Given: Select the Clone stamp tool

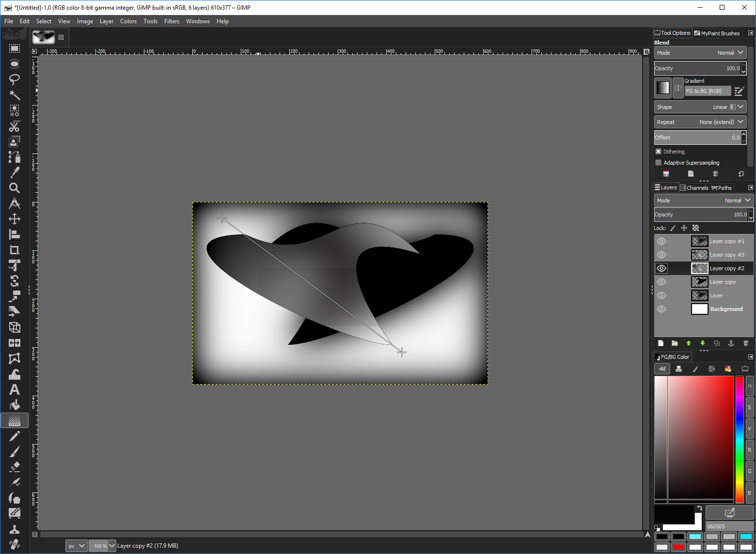Looking at the screenshot, I should [x=15, y=529].
